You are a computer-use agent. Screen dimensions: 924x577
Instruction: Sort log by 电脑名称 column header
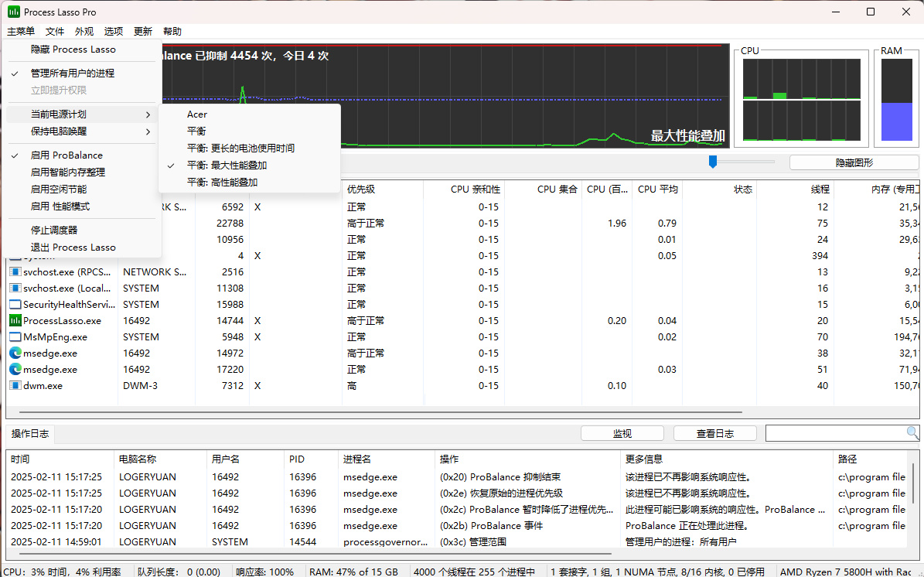coord(160,459)
